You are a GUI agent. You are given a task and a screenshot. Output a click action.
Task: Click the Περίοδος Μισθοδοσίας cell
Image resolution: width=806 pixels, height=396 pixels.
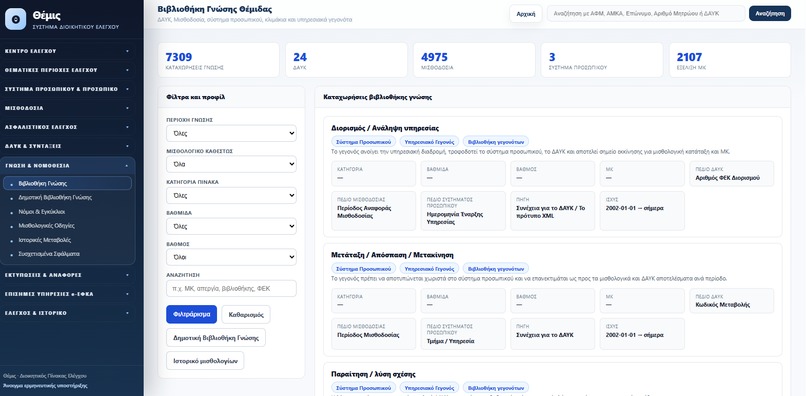tap(373, 334)
